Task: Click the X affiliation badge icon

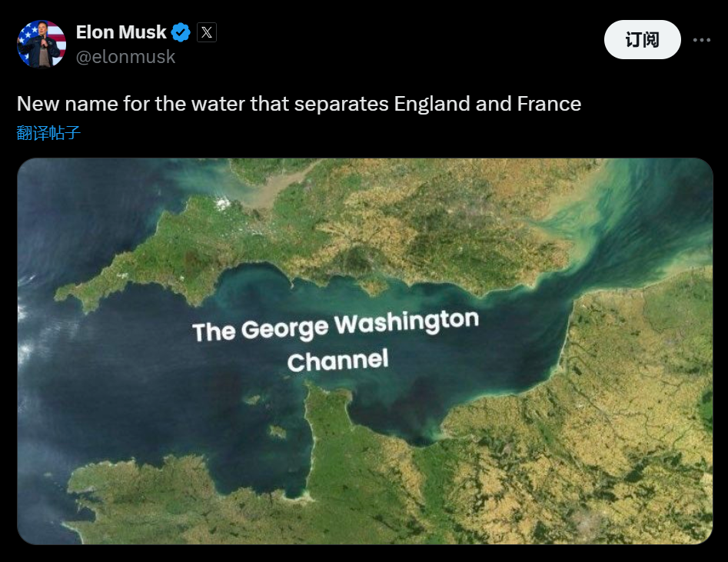Action: 207,32
